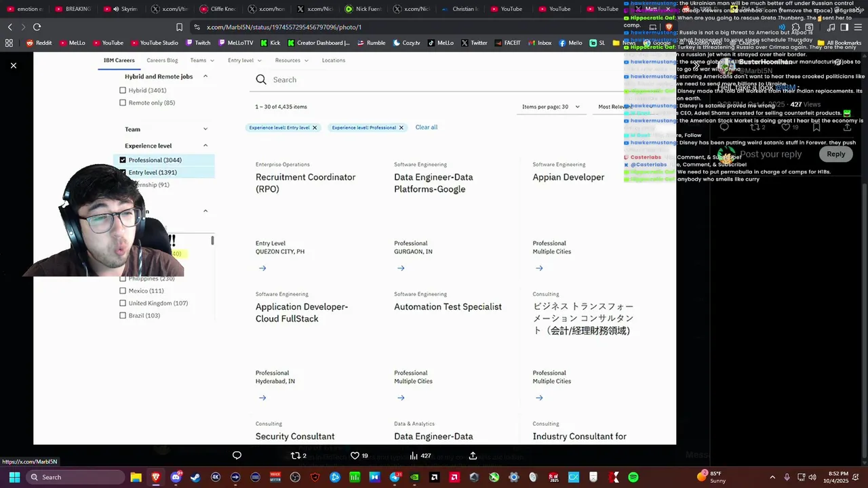
Task: Open the Twitch bookmark
Action: [197, 43]
